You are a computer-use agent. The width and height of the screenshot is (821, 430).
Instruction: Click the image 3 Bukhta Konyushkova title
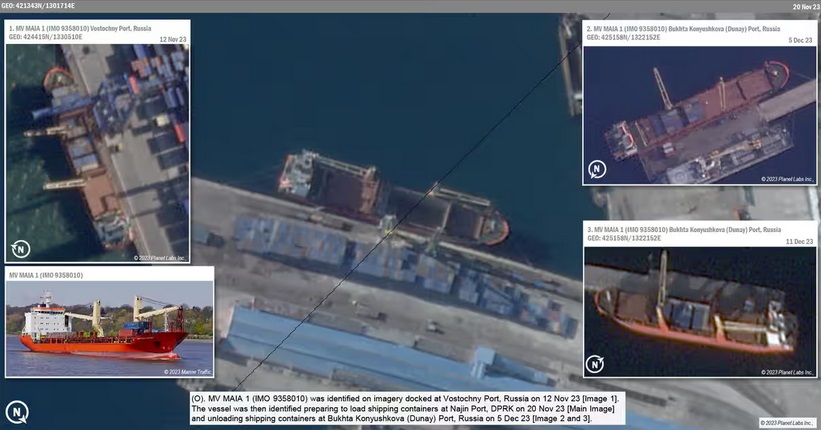coord(683,230)
